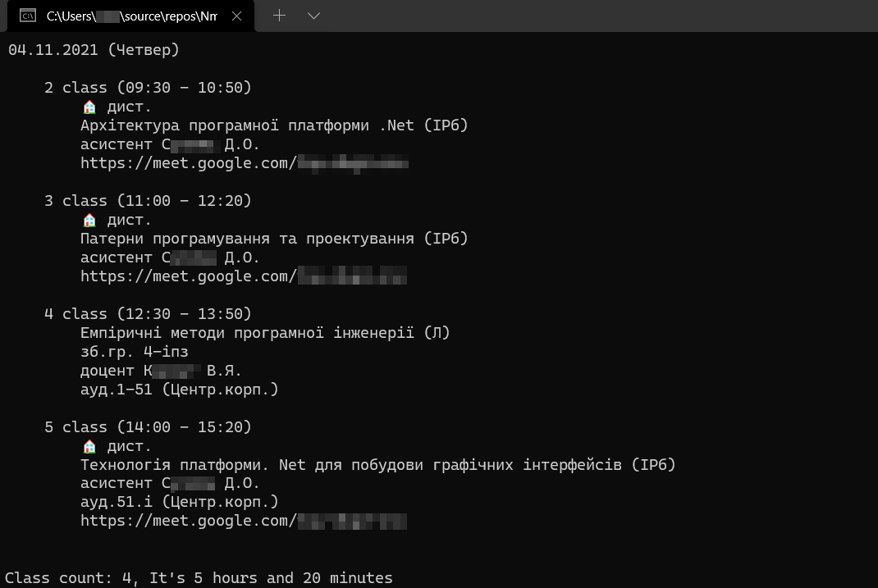
Task: Open the Google Meet link for 5 class
Action: click(x=244, y=520)
